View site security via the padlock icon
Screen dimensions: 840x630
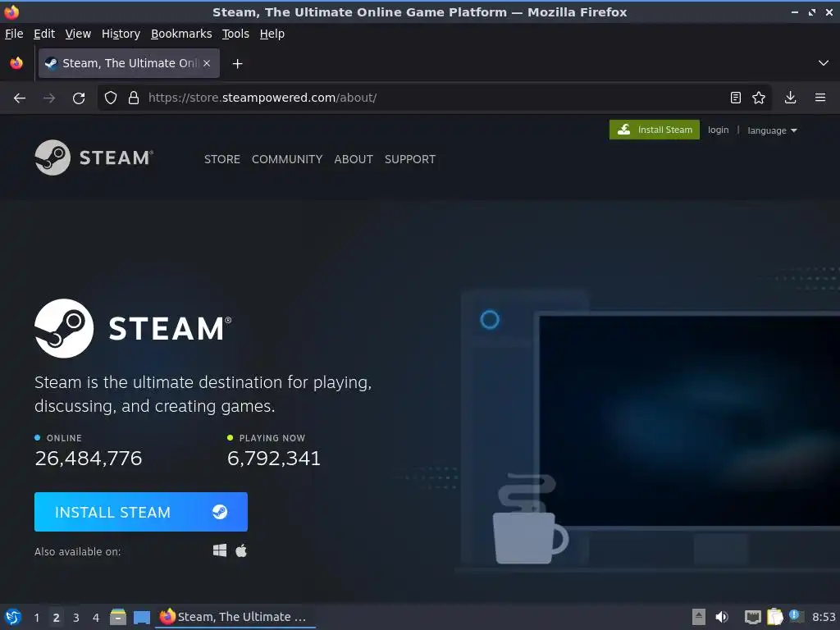[134, 98]
